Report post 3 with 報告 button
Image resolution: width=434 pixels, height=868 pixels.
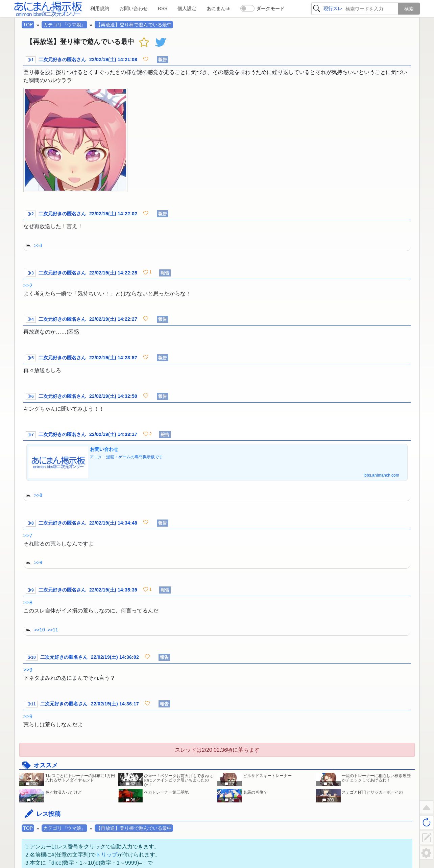click(x=165, y=273)
